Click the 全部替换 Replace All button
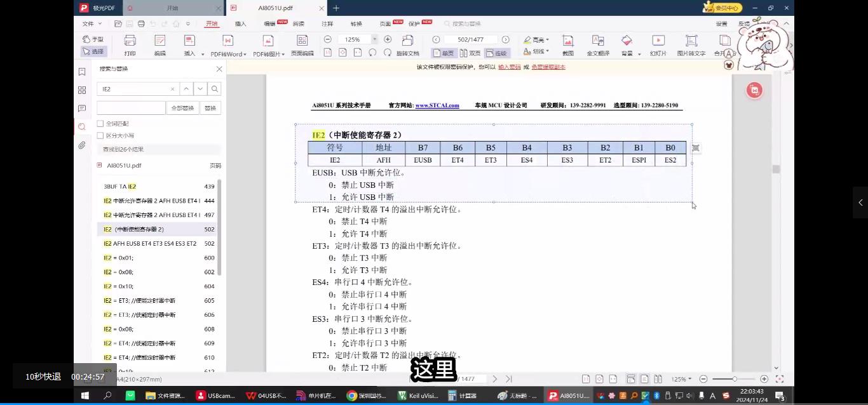Image resolution: width=868 pixels, height=405 pixels. (x=183, y=108)
